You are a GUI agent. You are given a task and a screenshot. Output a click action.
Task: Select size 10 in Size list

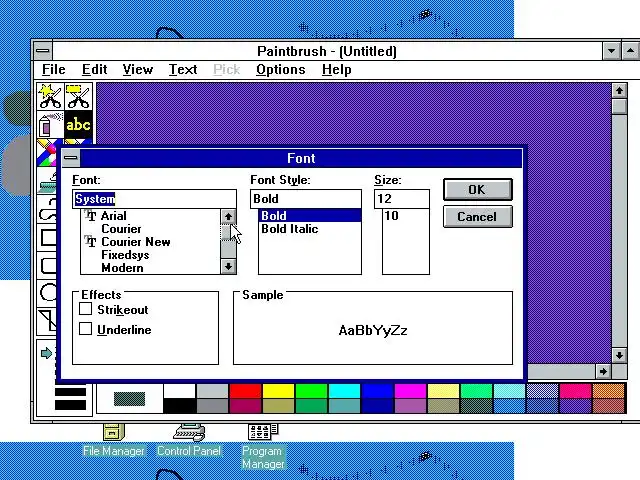405,216
